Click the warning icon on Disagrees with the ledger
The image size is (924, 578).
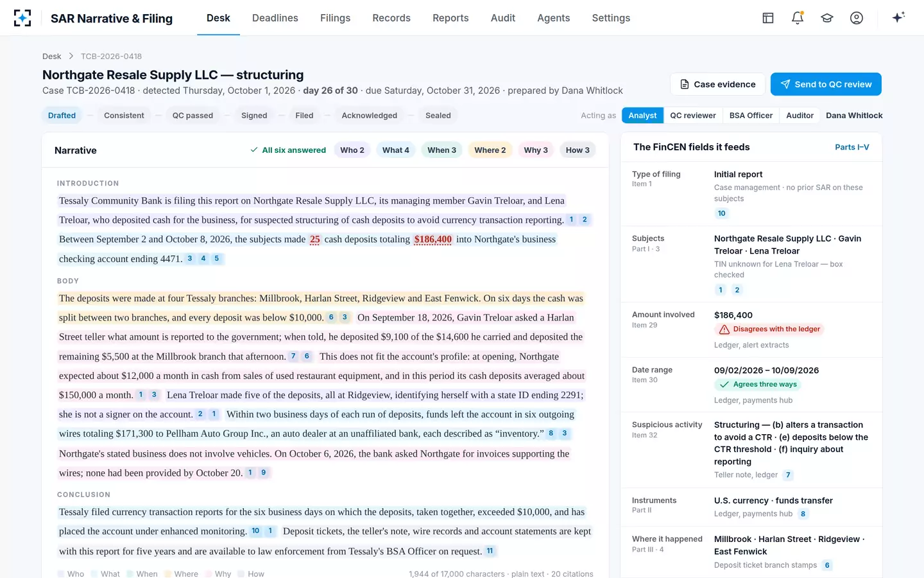[724, 329]
